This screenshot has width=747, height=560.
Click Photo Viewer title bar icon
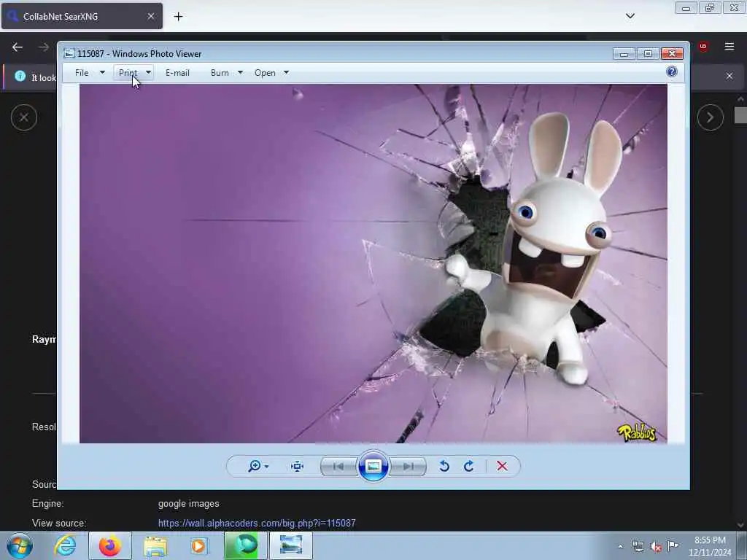point(69,54)
